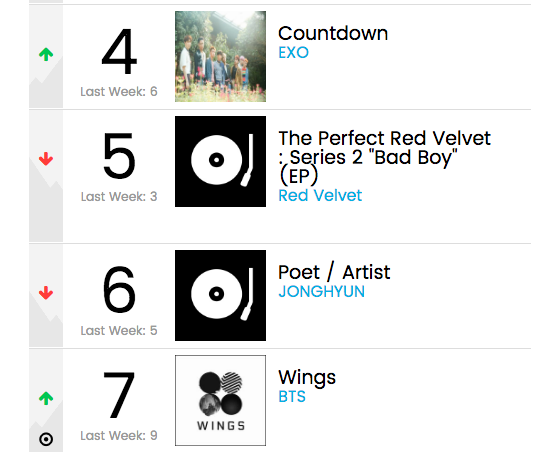Screen dimensions: 544x453
Task: Click the red down arrow beside rank 6
Action: (x=46, y=293)
